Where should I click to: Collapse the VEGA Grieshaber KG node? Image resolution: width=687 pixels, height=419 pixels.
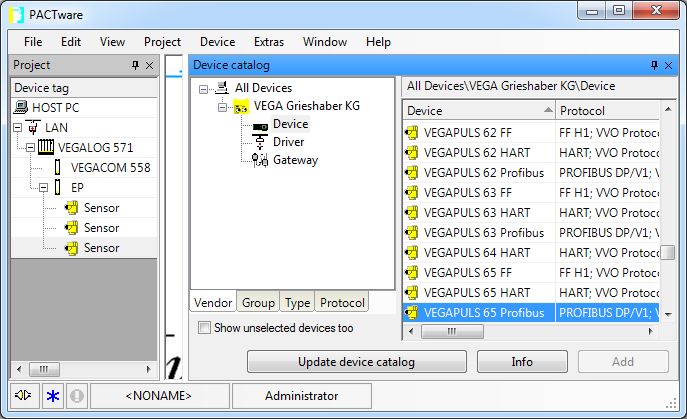click(223, 107)
